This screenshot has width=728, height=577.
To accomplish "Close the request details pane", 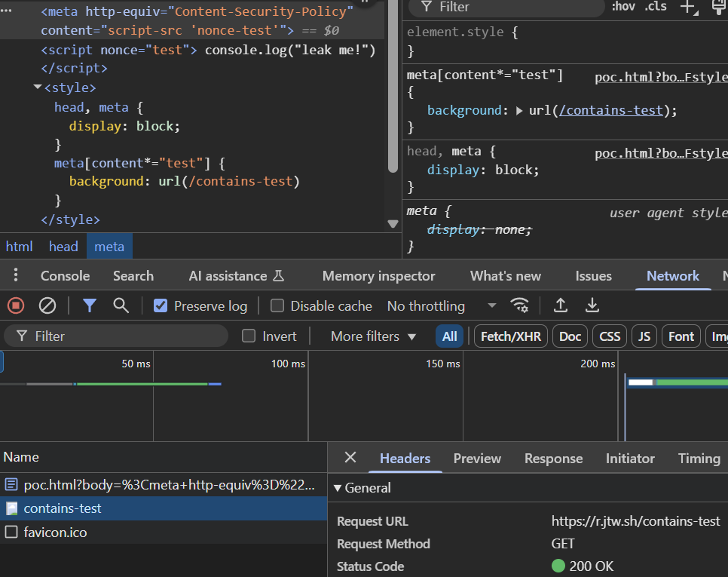I will coord(350,458).
